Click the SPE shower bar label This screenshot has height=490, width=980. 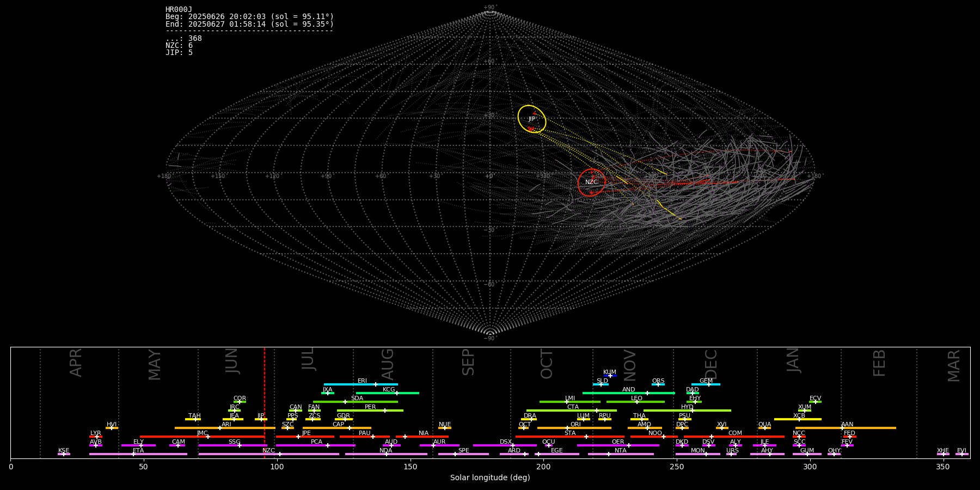click(464, 451)
